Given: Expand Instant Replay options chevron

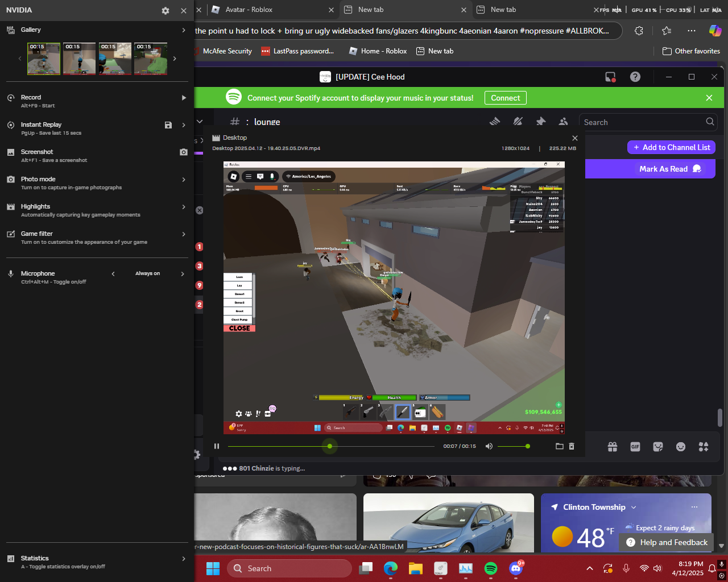Looking at the screenshot, I should 184,125.
